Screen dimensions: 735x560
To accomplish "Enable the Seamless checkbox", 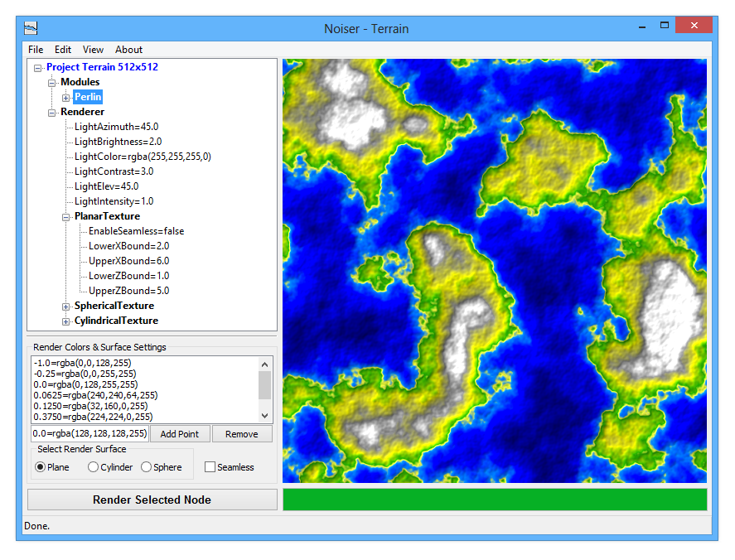I will pyautogui.click(x=210, y=467).
